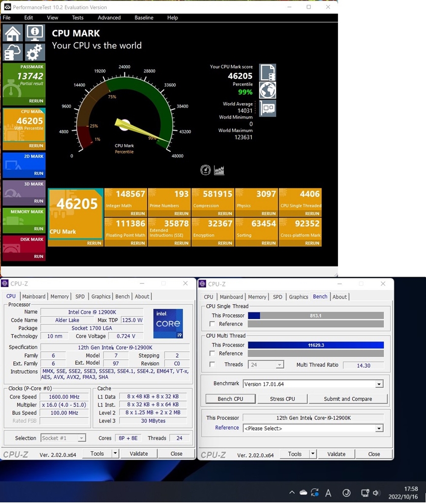Click the speaker volume tray icon
This screenshot has height=504, width=426.
click(x=376, y=493)
